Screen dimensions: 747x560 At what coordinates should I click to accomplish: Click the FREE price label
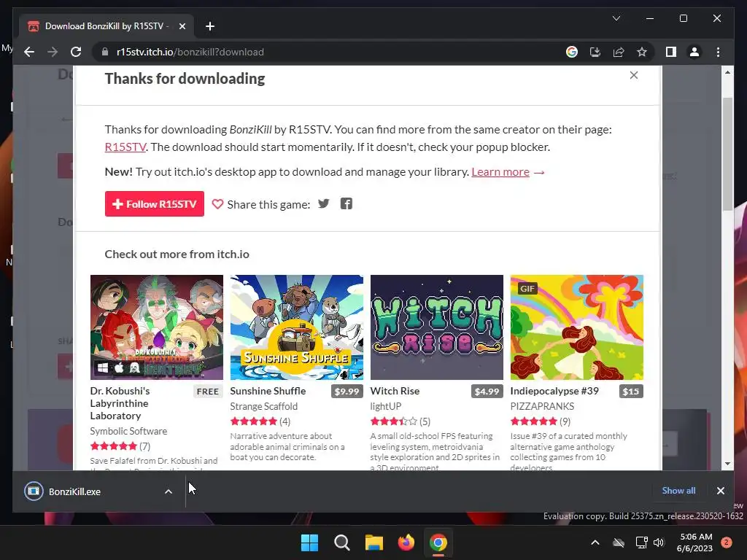[x=208, y=392]
